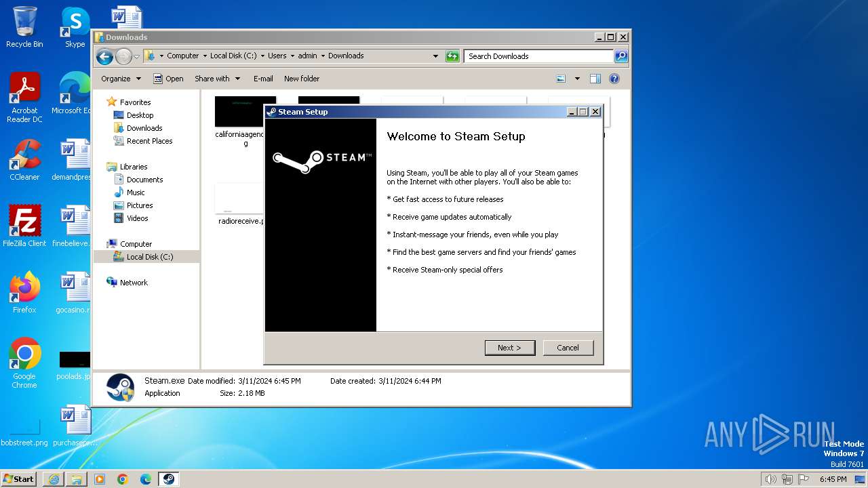Toggle the preview pane button
Viewport: 868px width, 488px height.
click(x=595, y=79)
